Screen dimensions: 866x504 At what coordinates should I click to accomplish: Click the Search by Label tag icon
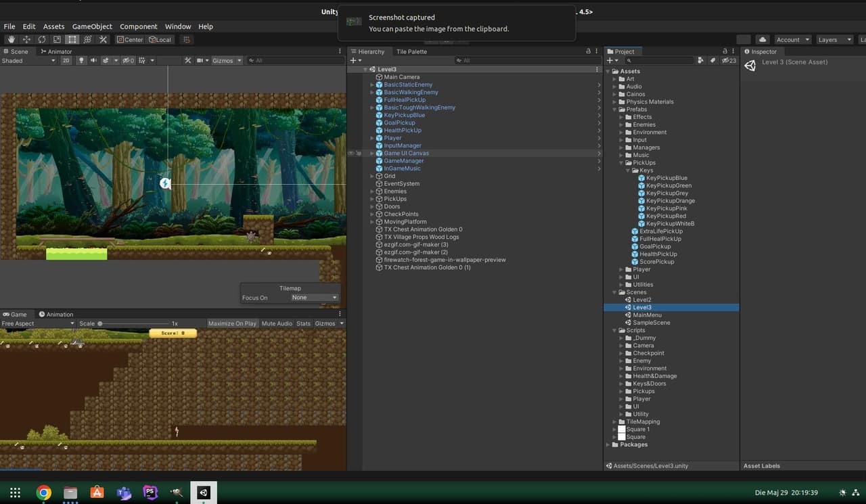pos(712,60)
